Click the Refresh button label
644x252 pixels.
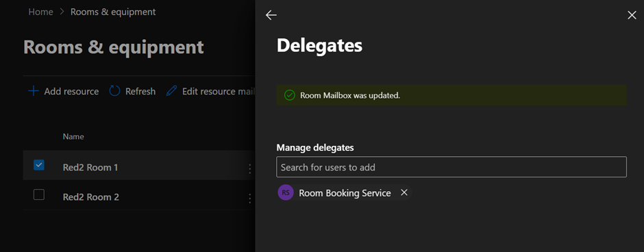(x=140, y=91)
